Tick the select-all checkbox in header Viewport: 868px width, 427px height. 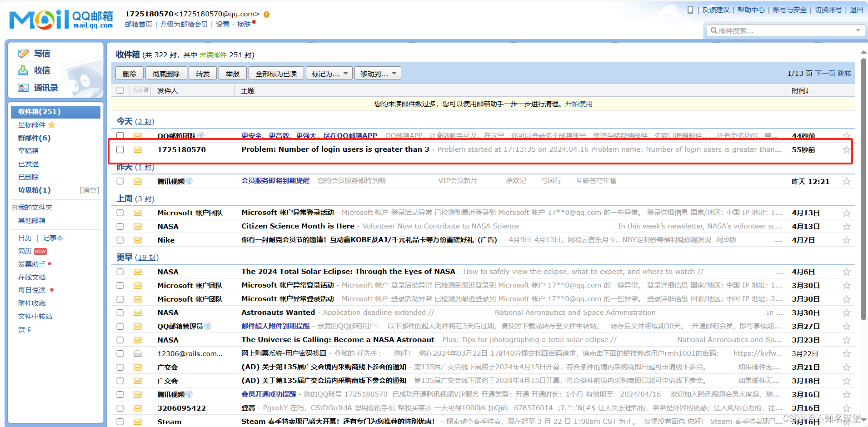[120, 90]
